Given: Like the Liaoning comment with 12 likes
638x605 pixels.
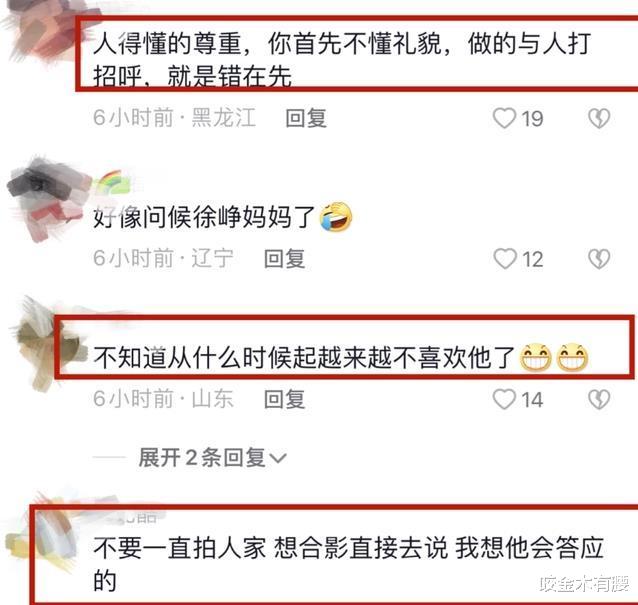Looking at the screenshot, I should click(x=505, y=259).
